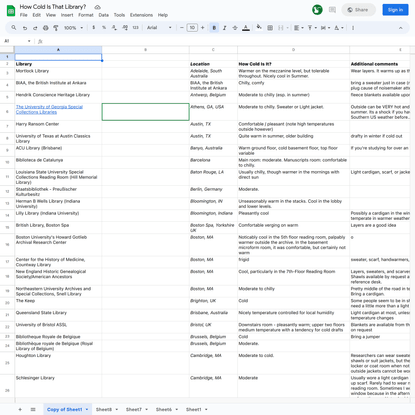Open the horizontal align dropdown
This screenshot has width=415, height=415.
[299, 28]
